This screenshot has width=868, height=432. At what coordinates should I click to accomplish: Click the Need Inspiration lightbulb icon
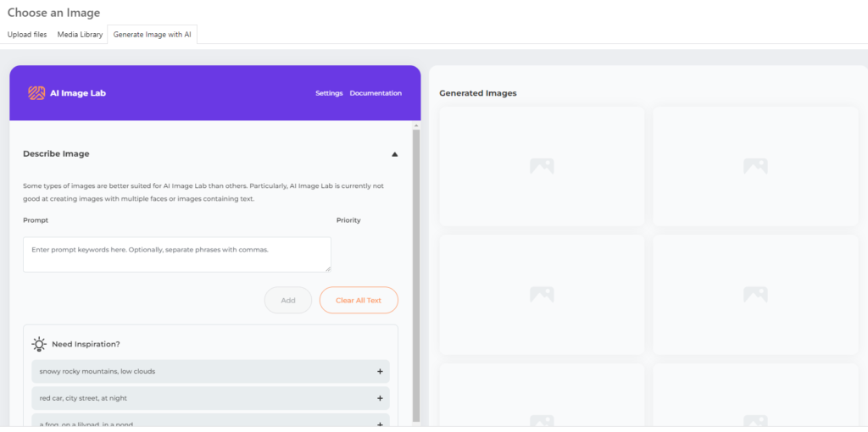tap(39, 344)
